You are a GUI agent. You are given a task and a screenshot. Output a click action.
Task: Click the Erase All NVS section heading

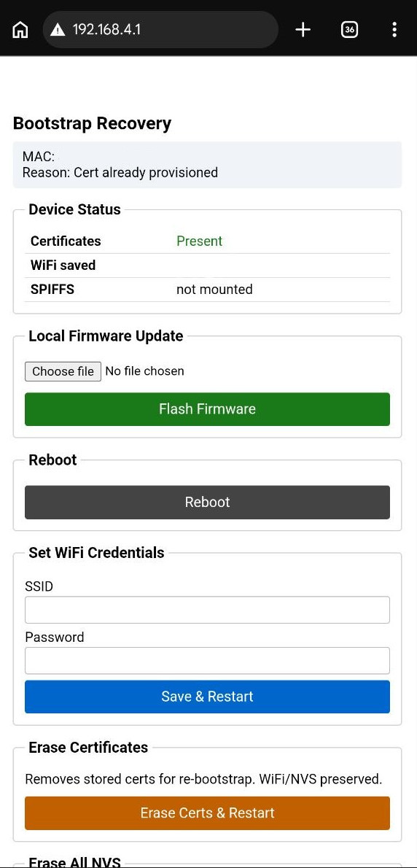coord(74,862)
